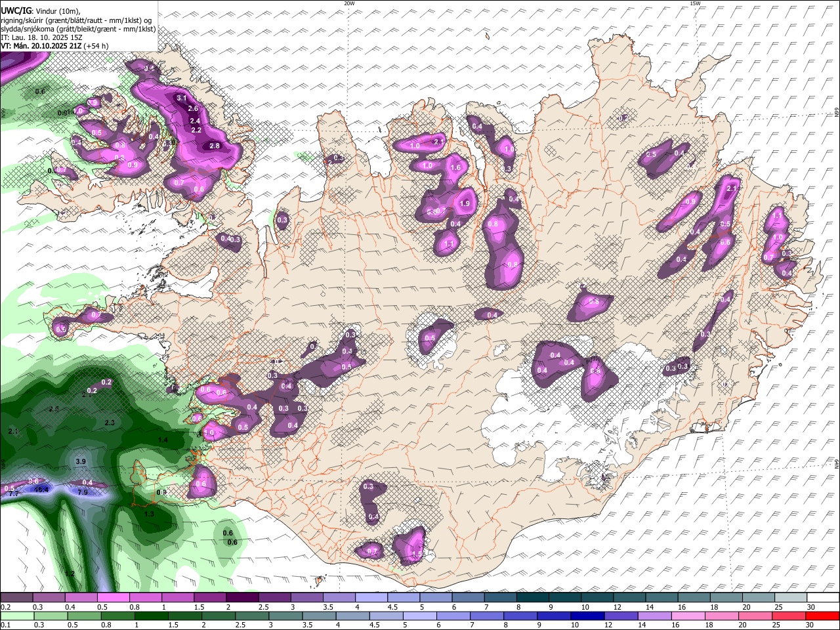Viewport: 840px width, 630px height.
Task: Click the 3.9 rain value off the southwest coast
Action: (x=81, y=462)
